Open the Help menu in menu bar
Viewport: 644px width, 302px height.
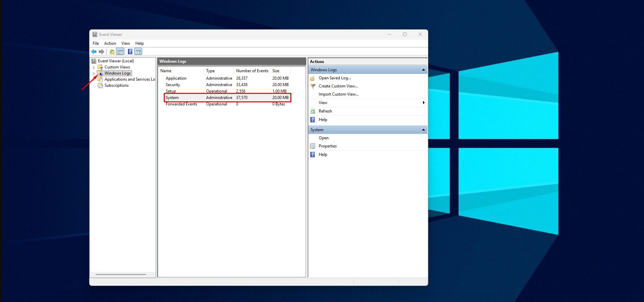click(x=139, y=43)
